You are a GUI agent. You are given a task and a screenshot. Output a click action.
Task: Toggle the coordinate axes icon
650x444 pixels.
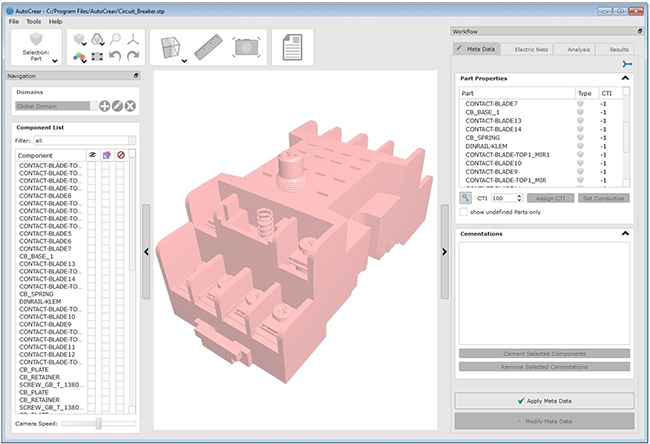133,39
